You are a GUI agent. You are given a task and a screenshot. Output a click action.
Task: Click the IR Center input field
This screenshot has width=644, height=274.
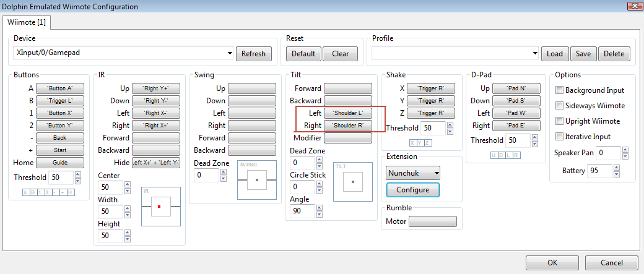click(x=110, y=187)
